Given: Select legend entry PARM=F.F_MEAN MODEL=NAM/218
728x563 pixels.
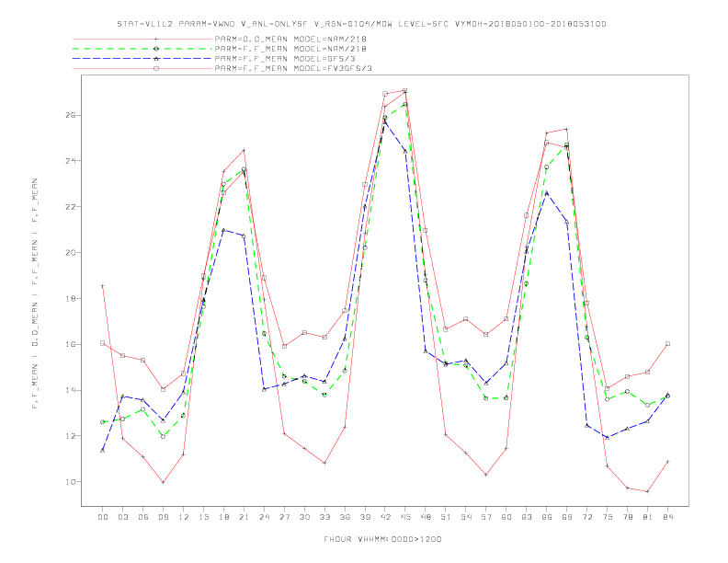Looking at the screenshot, I should coord(290,49).
